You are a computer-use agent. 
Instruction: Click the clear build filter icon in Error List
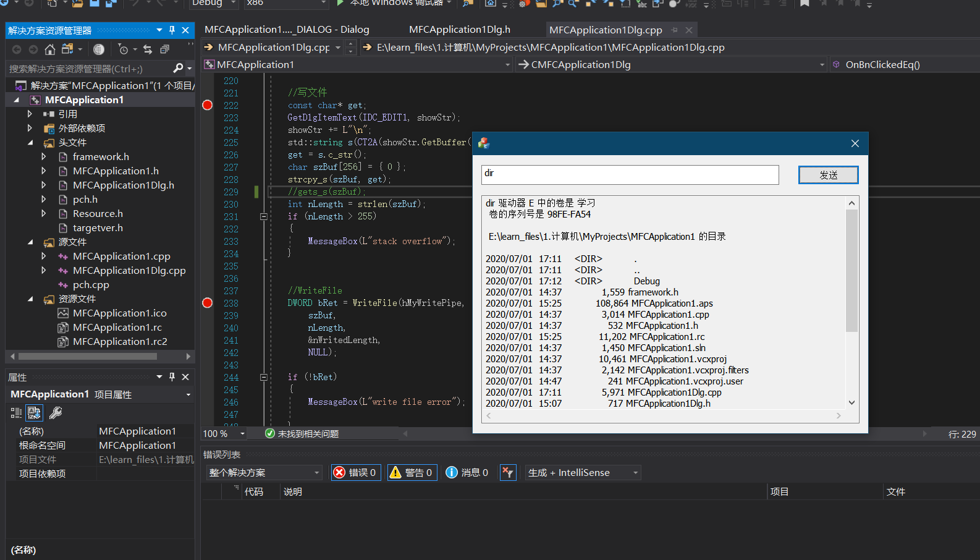(508, 473)
